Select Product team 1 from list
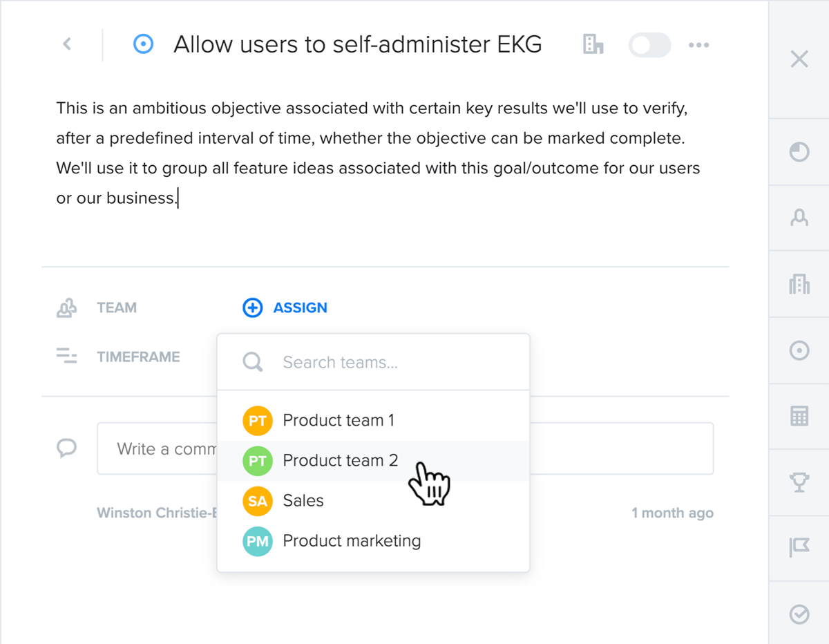This screenshot has width=829, height=644. pos(374,421)
